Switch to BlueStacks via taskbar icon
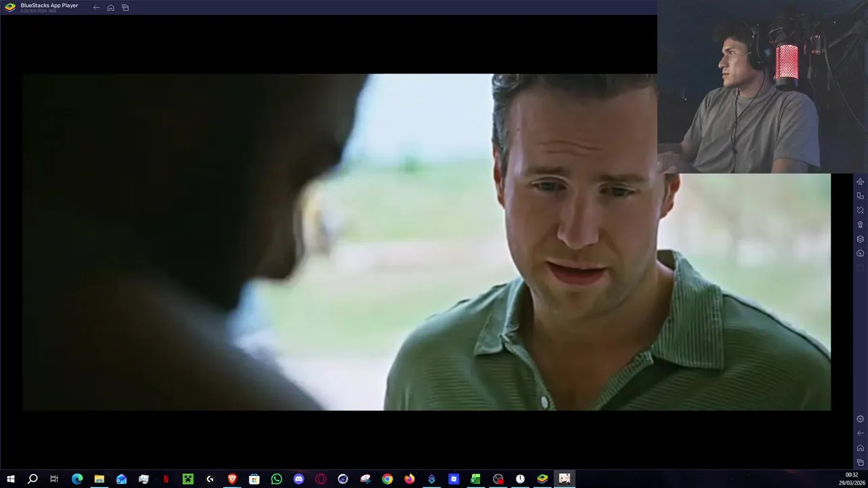868x488 pixels. pos(542,479)
